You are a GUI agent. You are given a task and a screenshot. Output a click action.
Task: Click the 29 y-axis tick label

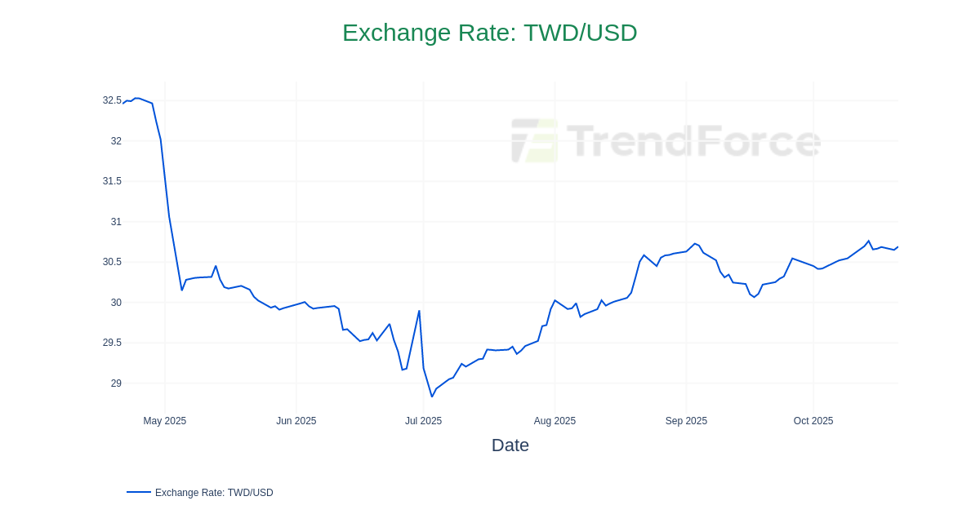(x=116, y=383)
